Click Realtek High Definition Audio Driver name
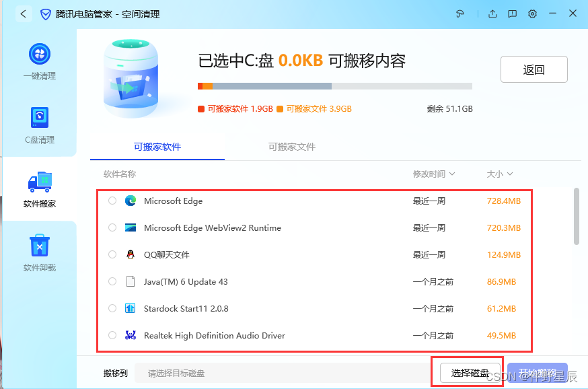 pos(215,336)
